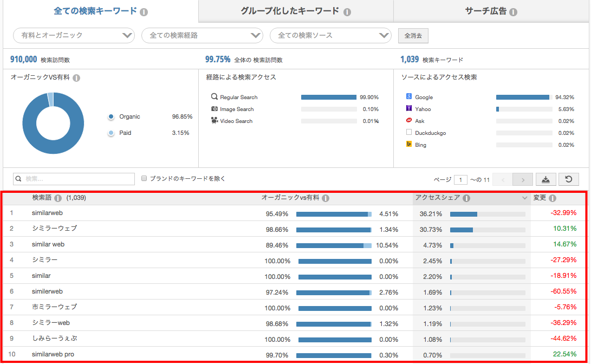Image resolution: width=591 pixels, height=364 pixels.
Task: Click Regular Search share progress bar
Action: (329, 97)
